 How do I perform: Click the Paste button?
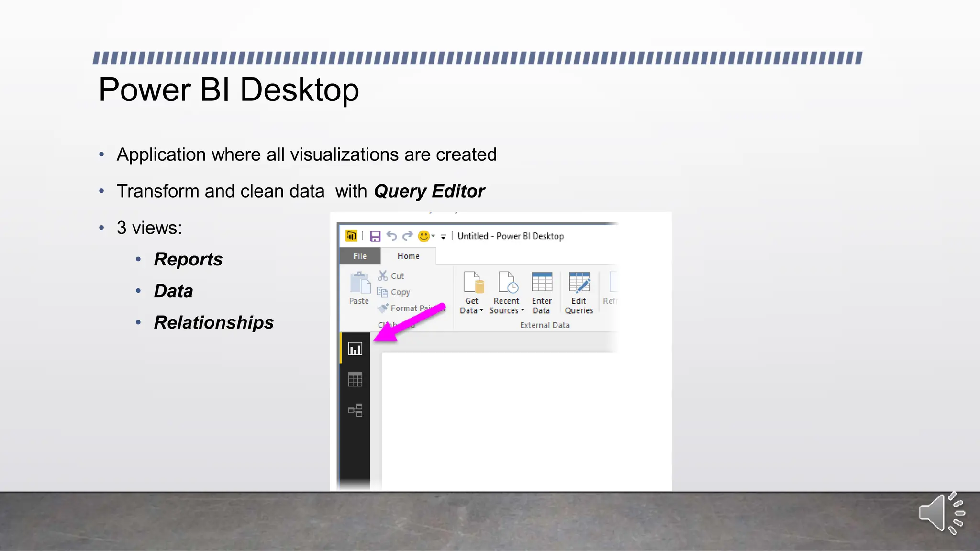tap(359, 288)
